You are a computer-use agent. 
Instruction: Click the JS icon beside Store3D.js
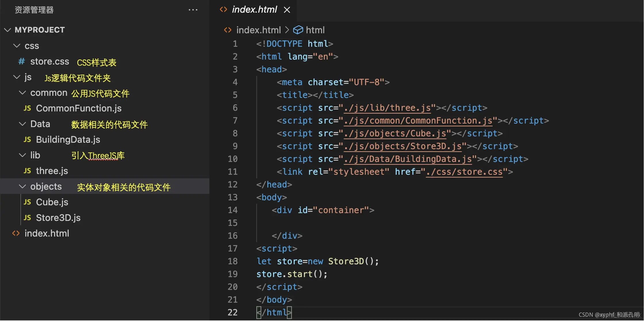(x=27, y=218)
